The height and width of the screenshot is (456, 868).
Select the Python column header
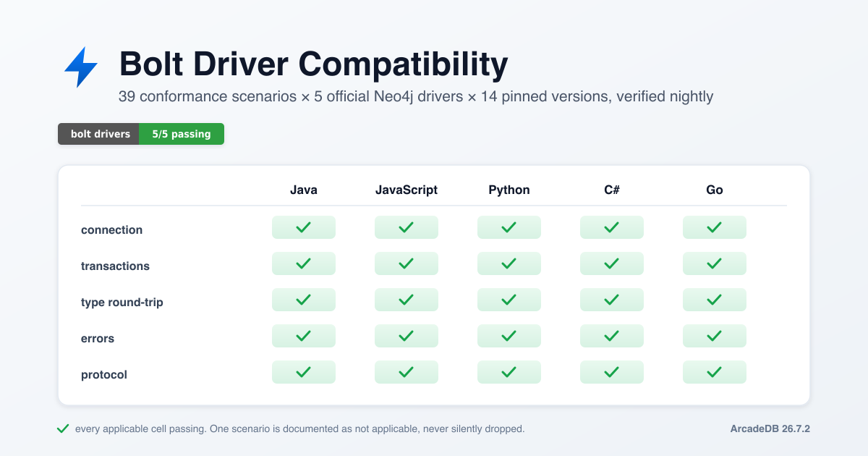pyautogui.click(x=509, y=190)
